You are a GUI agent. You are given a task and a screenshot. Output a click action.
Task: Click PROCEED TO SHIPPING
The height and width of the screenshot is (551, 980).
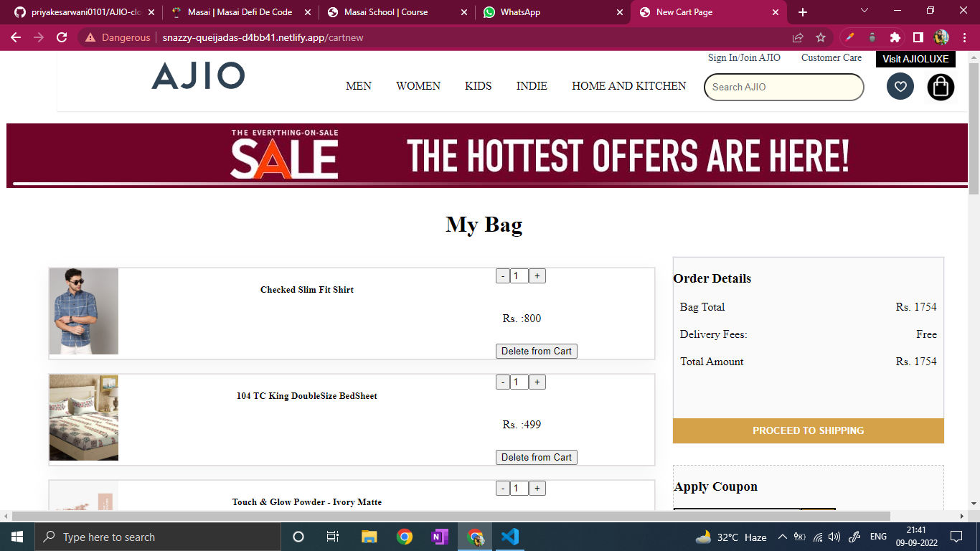coord(808,430)
